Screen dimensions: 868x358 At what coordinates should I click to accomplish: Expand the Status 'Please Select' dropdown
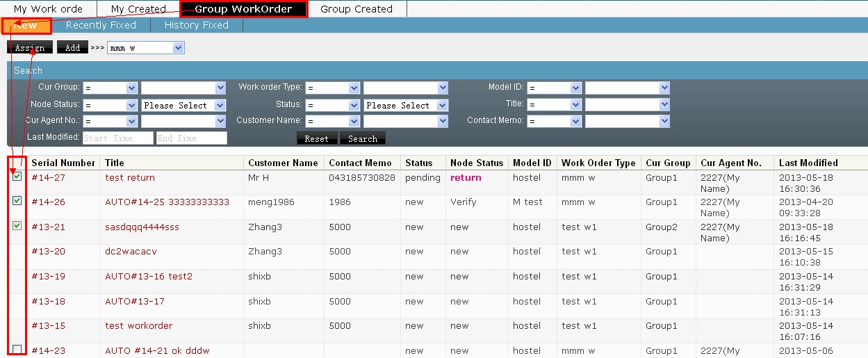pyautogui.click(x=406, y=106)
